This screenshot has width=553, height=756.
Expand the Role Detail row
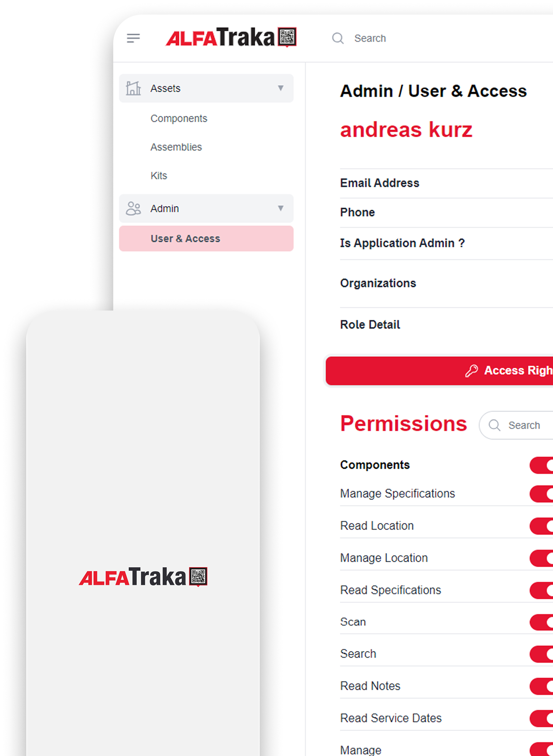(x=446, y=324)
